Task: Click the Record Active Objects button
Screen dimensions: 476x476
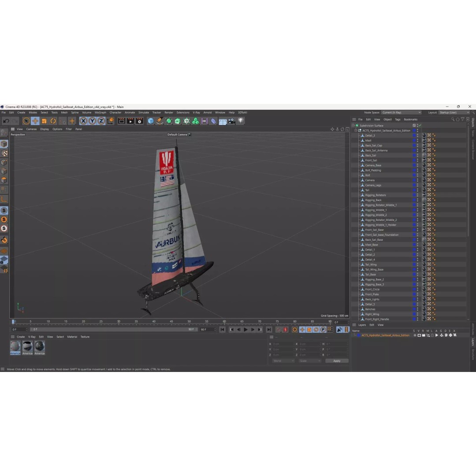Action: click(279, 329)
